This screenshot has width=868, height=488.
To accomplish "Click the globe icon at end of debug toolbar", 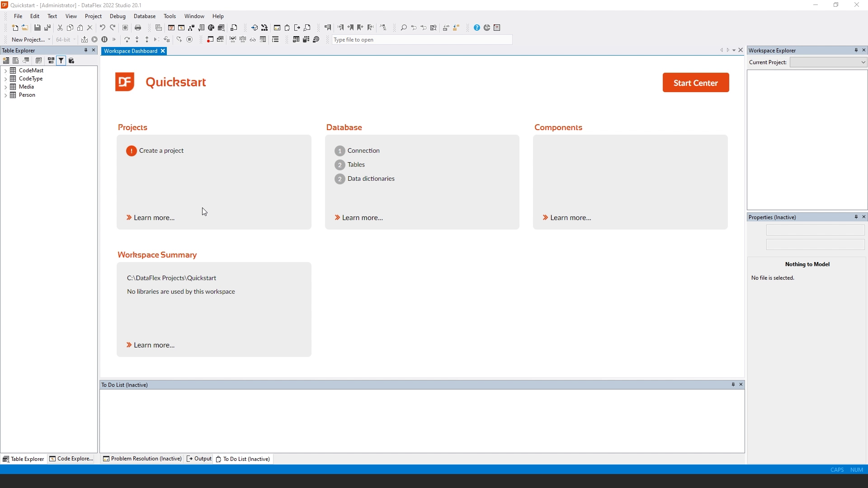I will coord(316,39).
